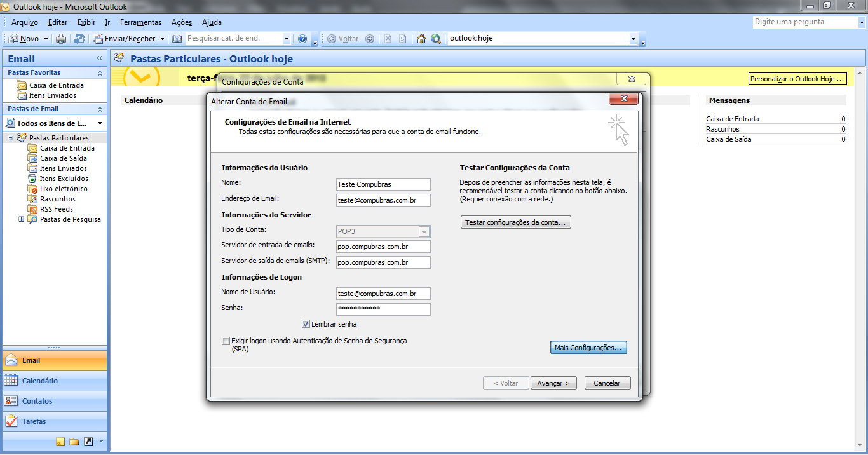
Task: Collapse the Pastas de Email section
Action: [100, 109]
